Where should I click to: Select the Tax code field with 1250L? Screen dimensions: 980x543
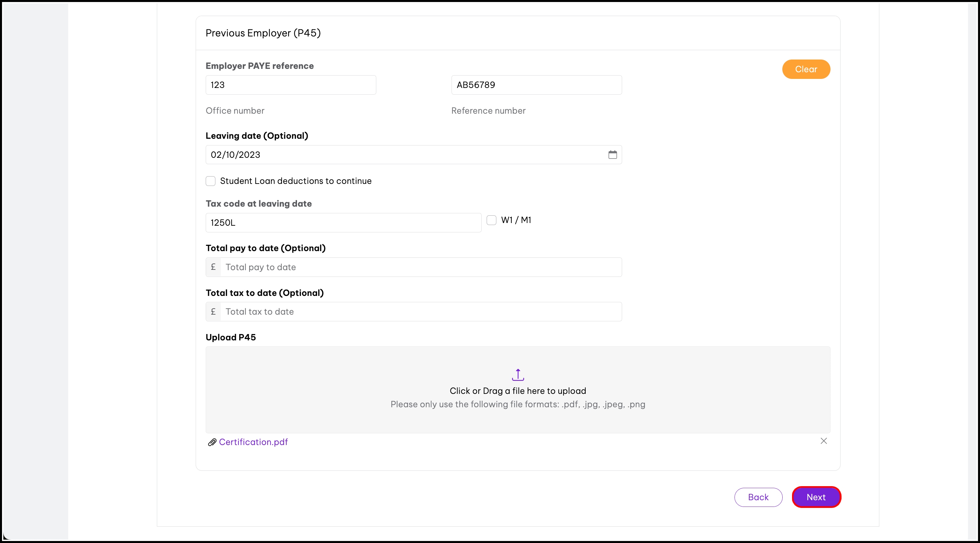pyautogui.click(x=343, y=223)
